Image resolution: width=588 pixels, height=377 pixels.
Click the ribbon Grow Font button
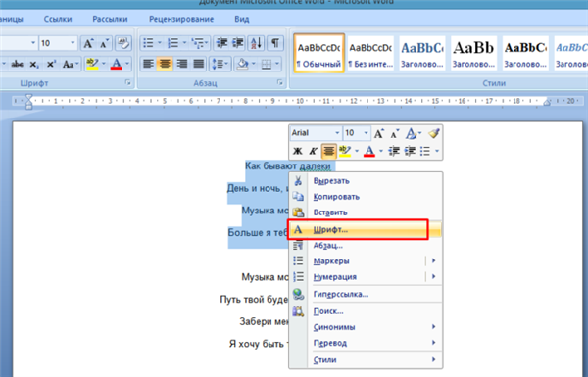tap(88, 43)
